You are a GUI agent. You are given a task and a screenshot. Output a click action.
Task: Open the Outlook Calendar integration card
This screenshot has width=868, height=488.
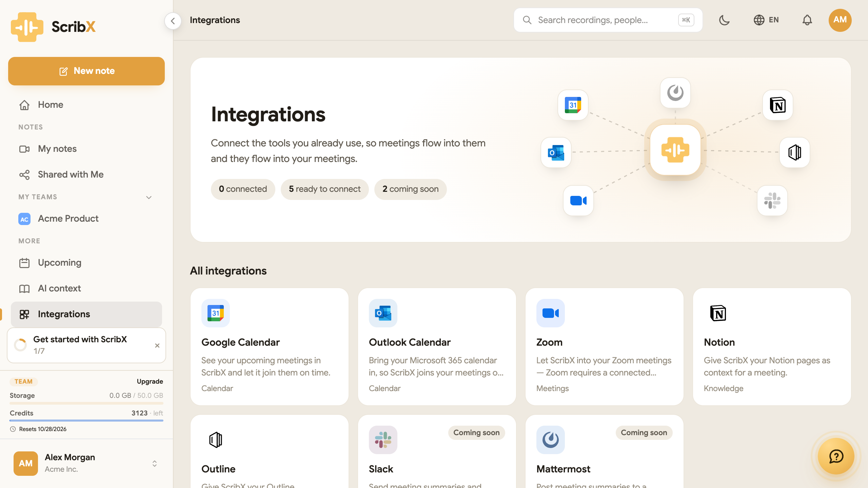437,346
